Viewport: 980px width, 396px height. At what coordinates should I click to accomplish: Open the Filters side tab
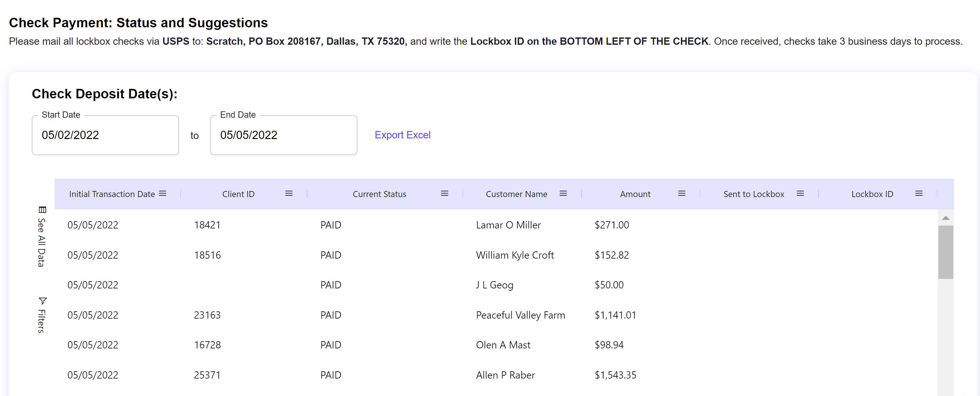(42, 315)
